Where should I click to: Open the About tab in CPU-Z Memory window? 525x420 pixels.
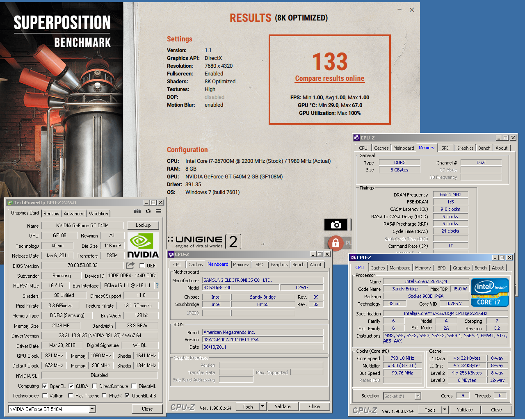point(501,148)
